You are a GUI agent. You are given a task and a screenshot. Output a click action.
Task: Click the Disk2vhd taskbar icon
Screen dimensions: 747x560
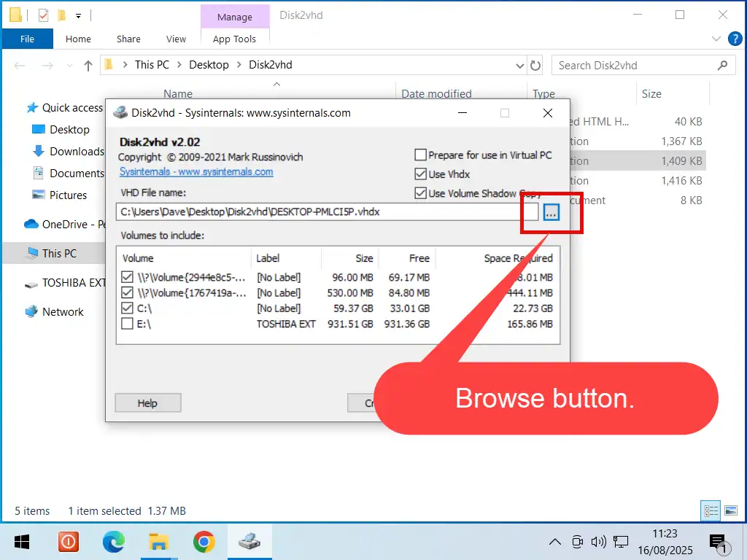click(x=249, y=542)
